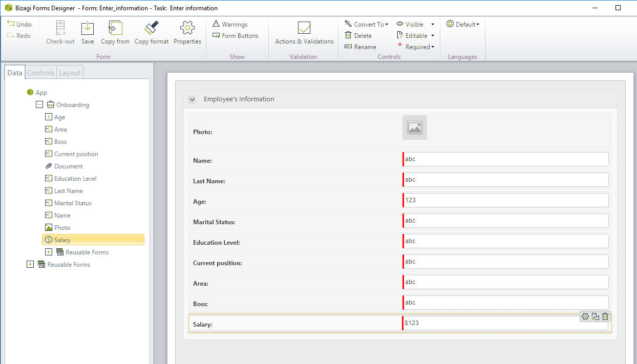Viewport: 637px width, 364px height.
Task: Click the Salary: label
Action: click(203, 325)
